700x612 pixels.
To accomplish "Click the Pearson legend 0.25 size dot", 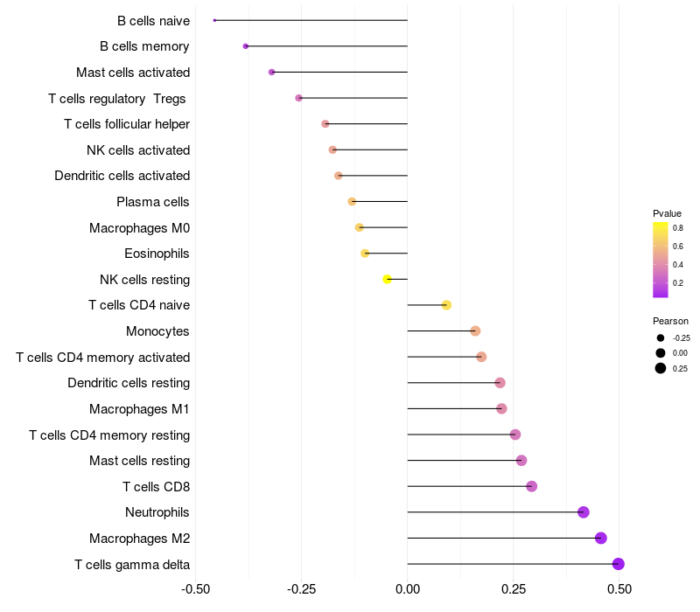I will (x=661, y=368).
